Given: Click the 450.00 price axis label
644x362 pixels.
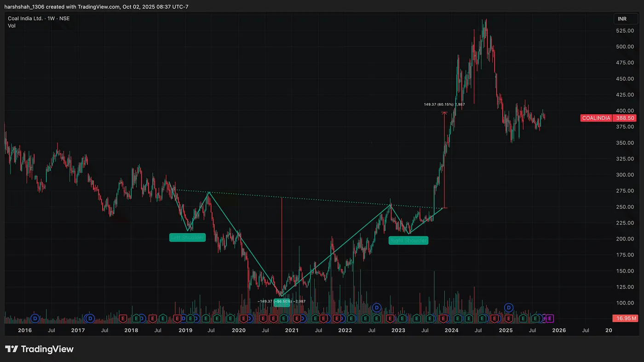Looking at the screenshot, I should click(x=624, y=79).
